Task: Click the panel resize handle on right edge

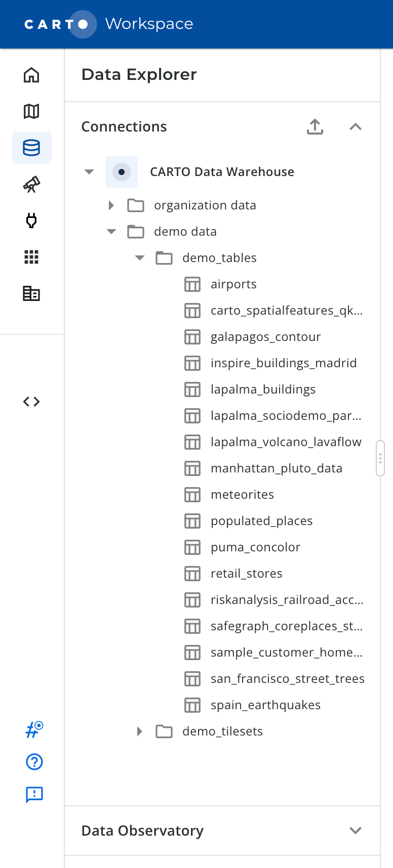Action: tap(380, 458)
